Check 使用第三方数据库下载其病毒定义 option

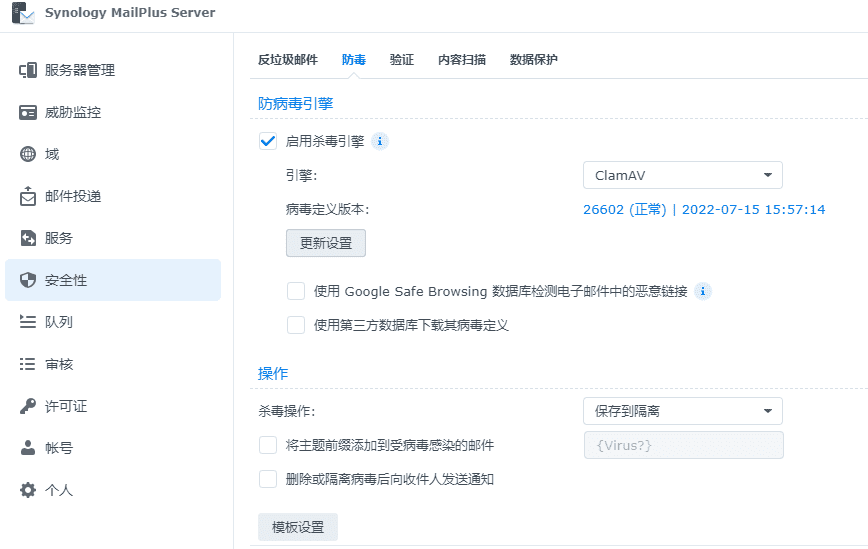click(296, 325)
